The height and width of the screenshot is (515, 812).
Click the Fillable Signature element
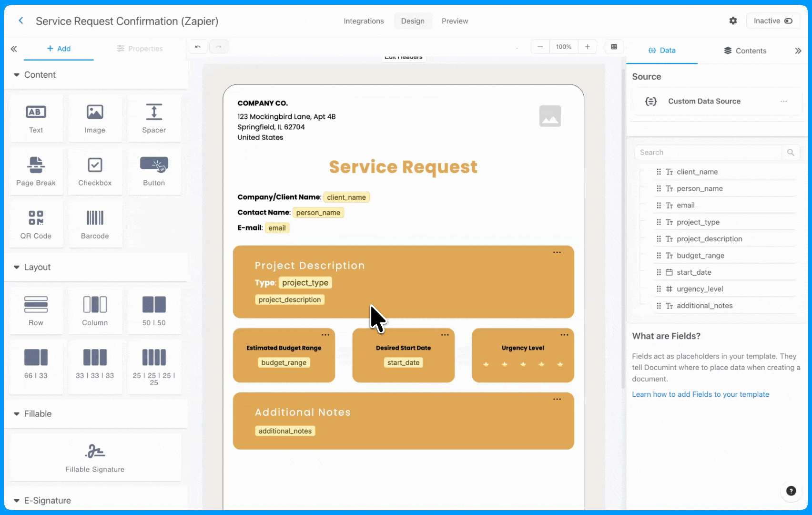tap(95, 458)
